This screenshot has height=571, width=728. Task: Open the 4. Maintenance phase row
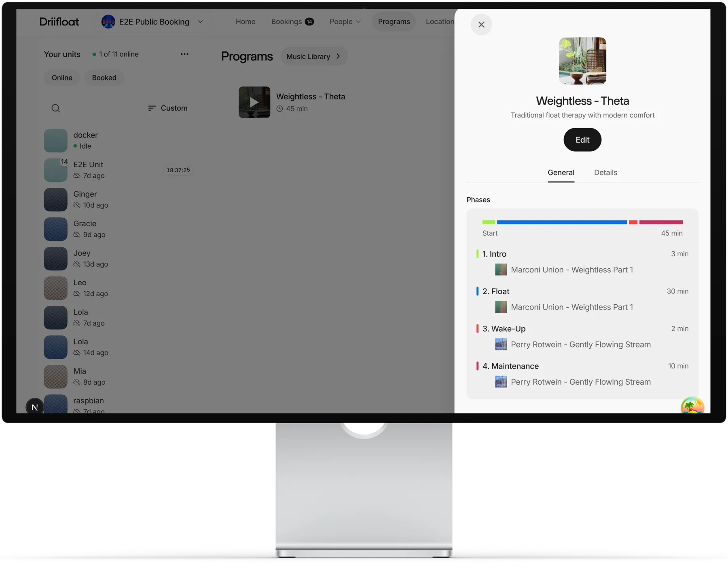pyautogui.click(x=582, y=366)
